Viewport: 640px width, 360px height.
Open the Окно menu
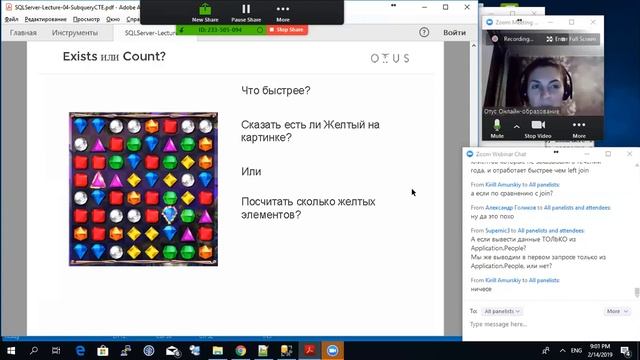coord(113,19)
